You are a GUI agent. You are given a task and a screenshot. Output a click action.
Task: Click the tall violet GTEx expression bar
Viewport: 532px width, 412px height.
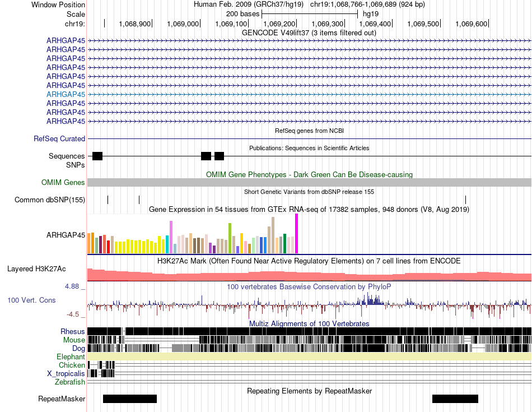tap(171, 237)
